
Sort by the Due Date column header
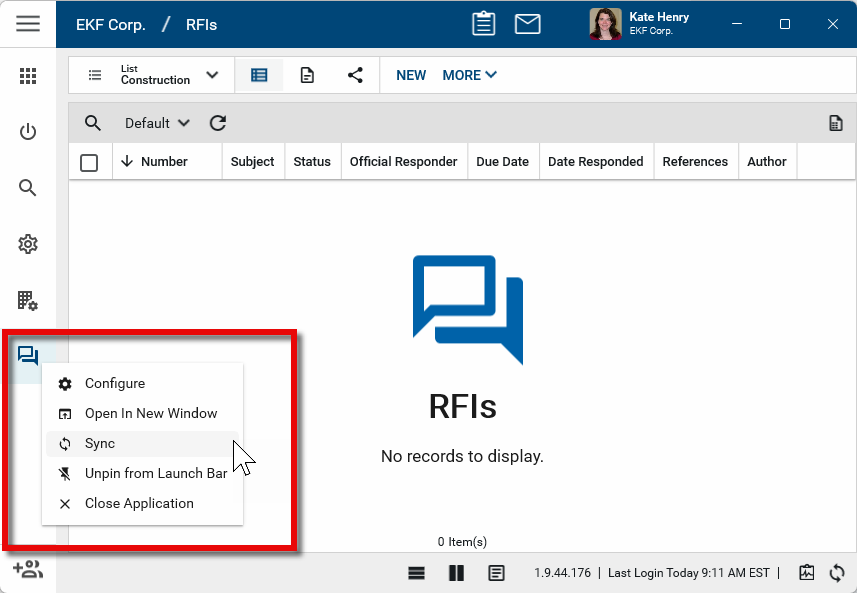point(502,162)
